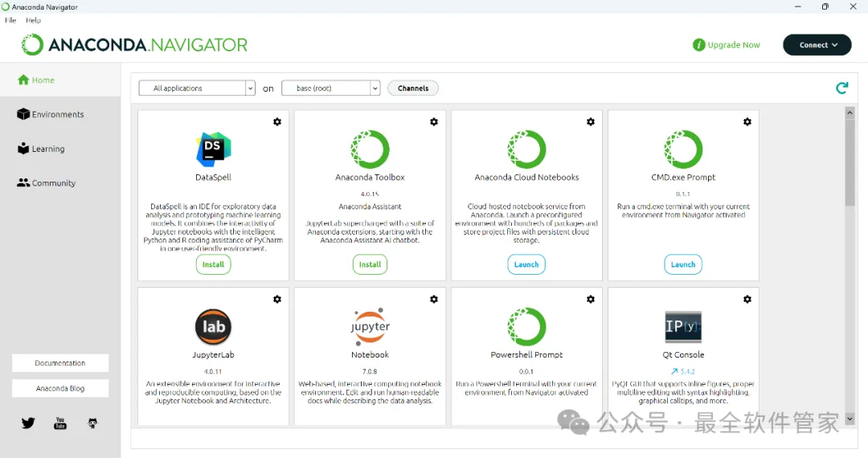Screen dimensions: 868x458
Task: Open the JupyterLab tile settings gear
Action: coord(277,299)
